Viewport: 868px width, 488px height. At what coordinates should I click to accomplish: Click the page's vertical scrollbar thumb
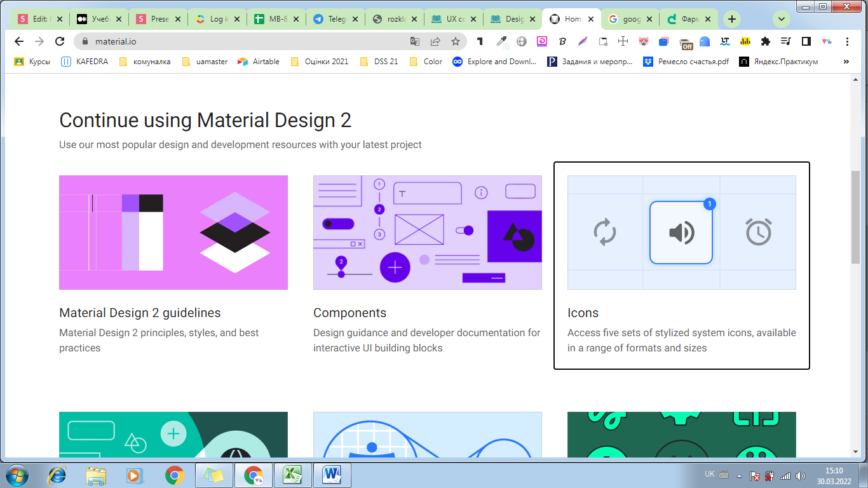point(855,217)
